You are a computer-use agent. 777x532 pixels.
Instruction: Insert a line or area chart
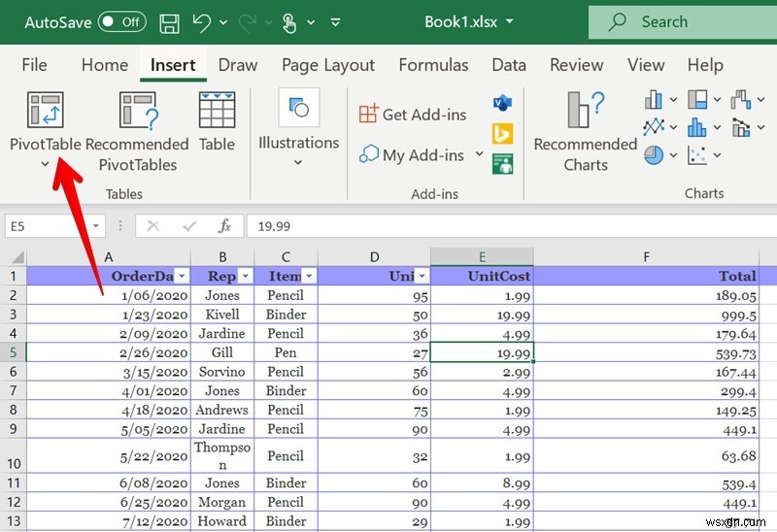tap(653, 127)
